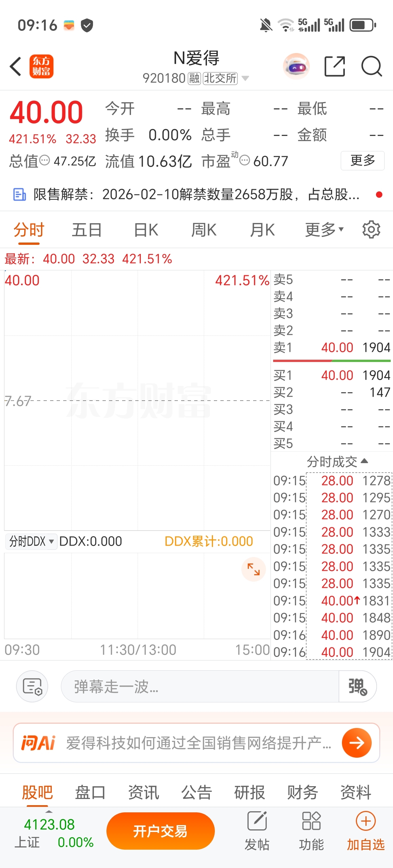Tap the 弹幕走一波 input field
The height and width of the screenshot is (868, 393).
click(x=199, y=686)
